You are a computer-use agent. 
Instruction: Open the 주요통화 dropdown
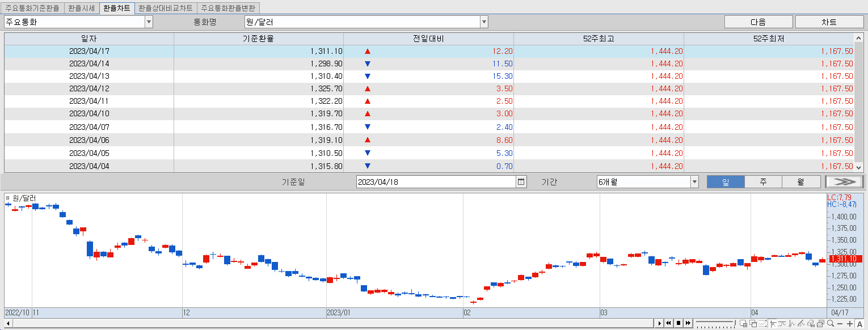click(149, 22)
